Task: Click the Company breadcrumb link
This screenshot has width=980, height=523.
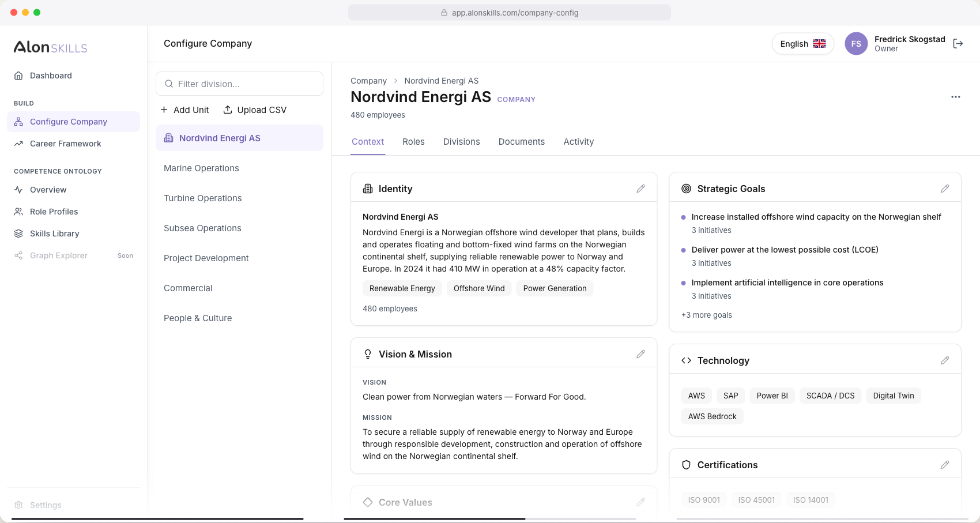Action: tap(368, 81)
